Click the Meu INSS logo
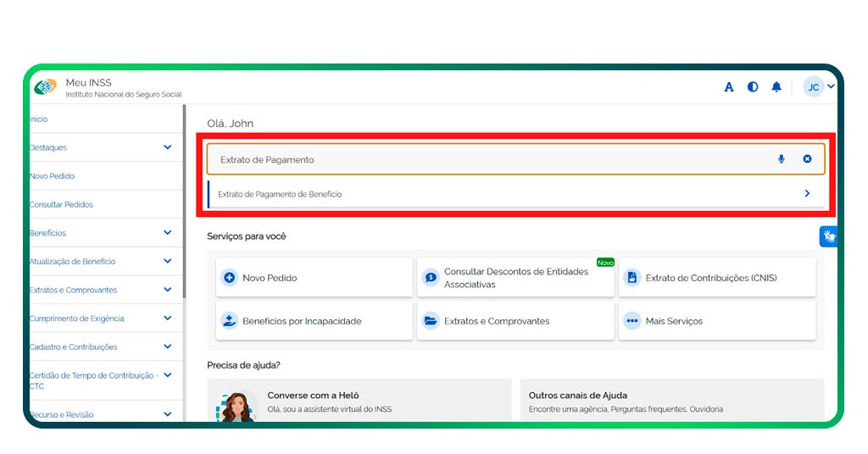 tap(46, 87)
